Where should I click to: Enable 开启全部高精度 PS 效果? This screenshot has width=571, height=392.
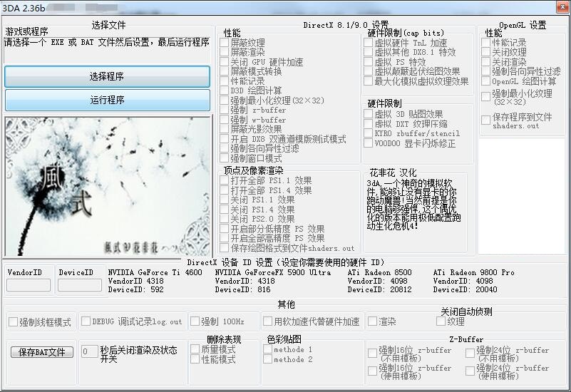click(225, 238)
